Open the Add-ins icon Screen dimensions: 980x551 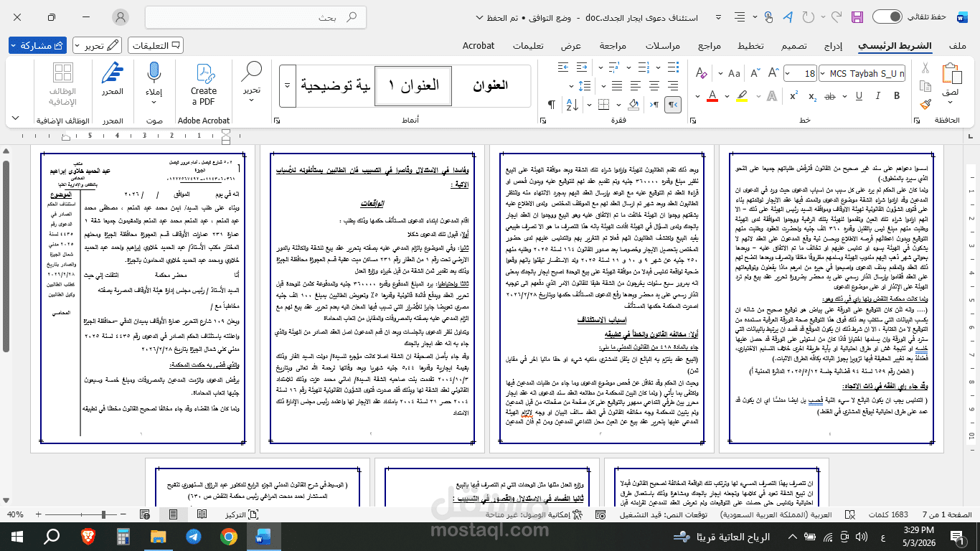[62, 73]
